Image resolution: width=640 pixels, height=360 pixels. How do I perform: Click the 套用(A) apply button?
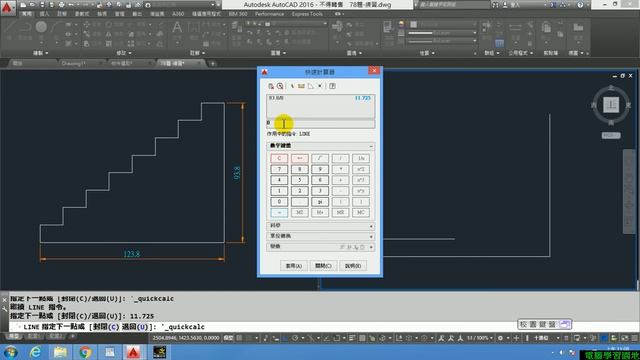coord(293,266)
